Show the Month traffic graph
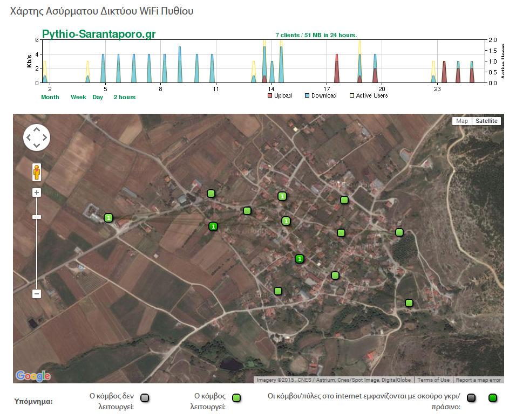 [x=50, y=97]
